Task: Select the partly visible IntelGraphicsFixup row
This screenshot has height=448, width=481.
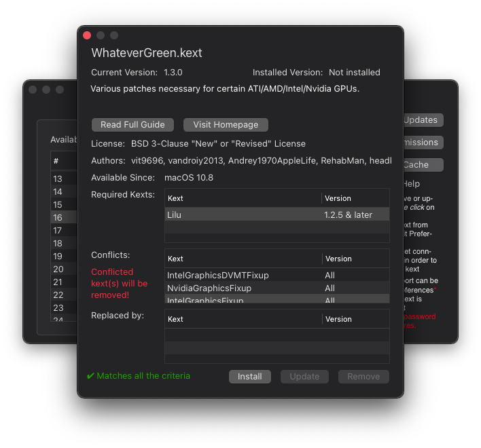Action: pyautogui.click(x=277, y=299)
